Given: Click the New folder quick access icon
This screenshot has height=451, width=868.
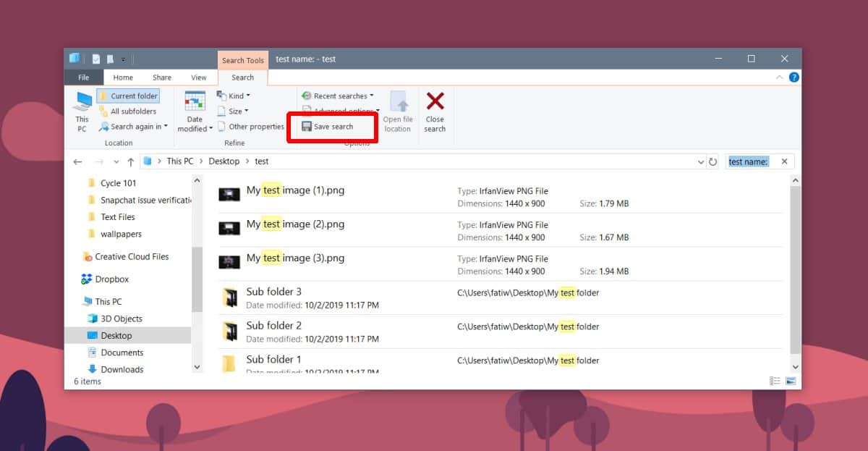Looking at the screenshot, I should (x=110, y=59).
